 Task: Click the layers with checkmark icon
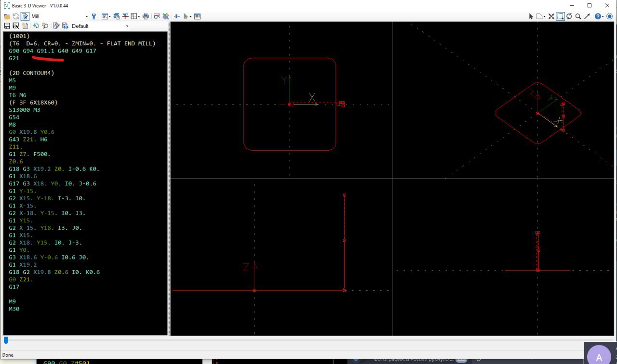point(116,16)
